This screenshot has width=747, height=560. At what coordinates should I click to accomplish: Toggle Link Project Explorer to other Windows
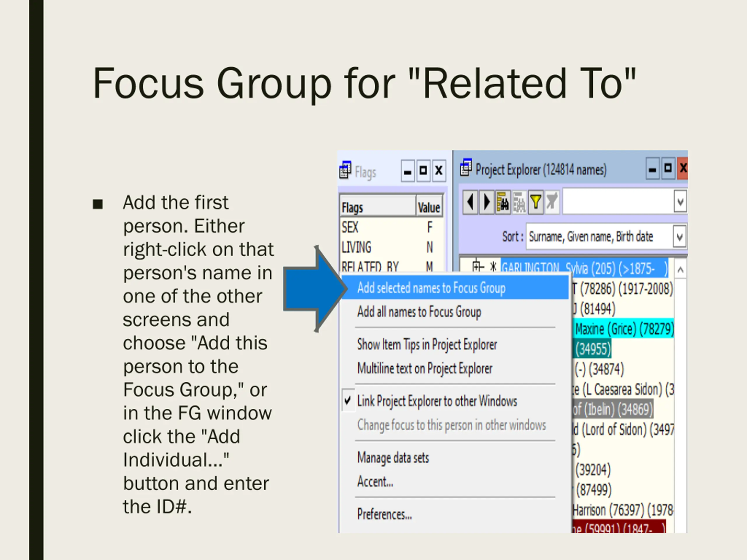pos(437,401)
